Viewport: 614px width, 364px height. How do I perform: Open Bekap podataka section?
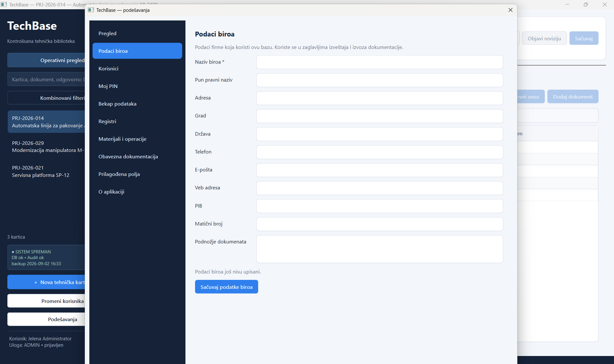[x=137, y=104]
